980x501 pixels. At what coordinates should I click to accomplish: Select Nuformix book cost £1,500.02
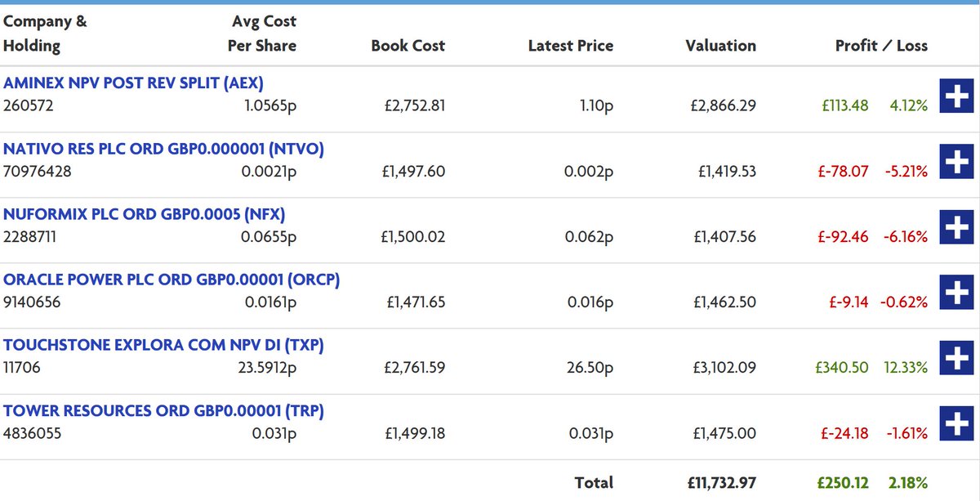point(413,236)
